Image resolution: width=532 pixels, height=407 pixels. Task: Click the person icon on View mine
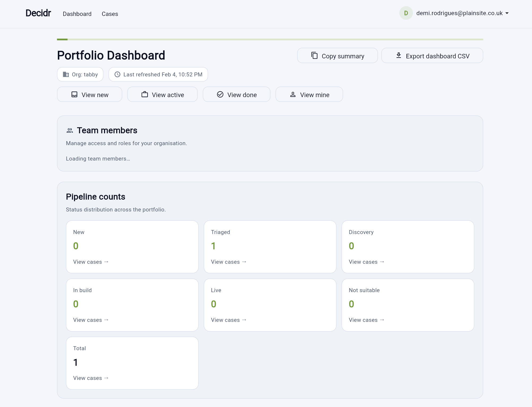coord(293,94)
